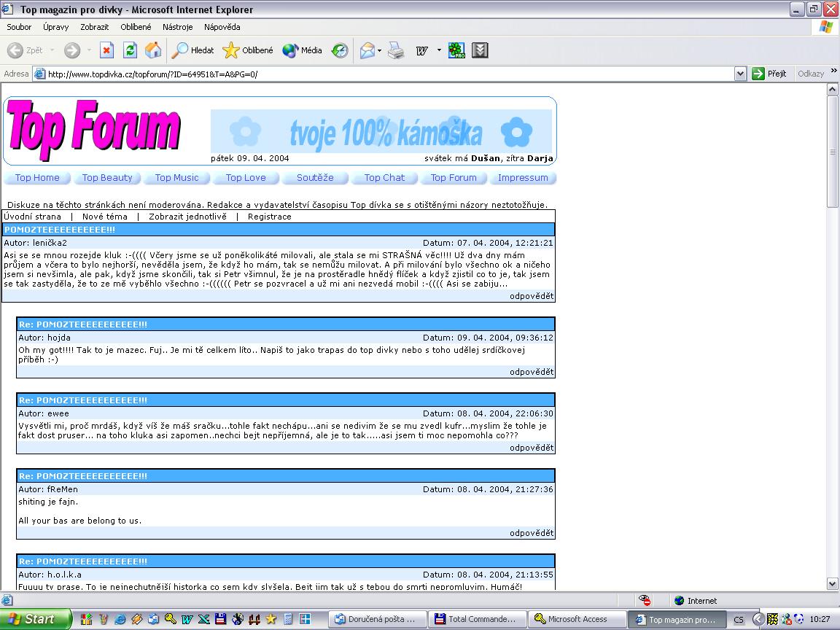Open the Média toolbar button
Image resolution: width=840 pixels, height=630 pixels.
303,50
